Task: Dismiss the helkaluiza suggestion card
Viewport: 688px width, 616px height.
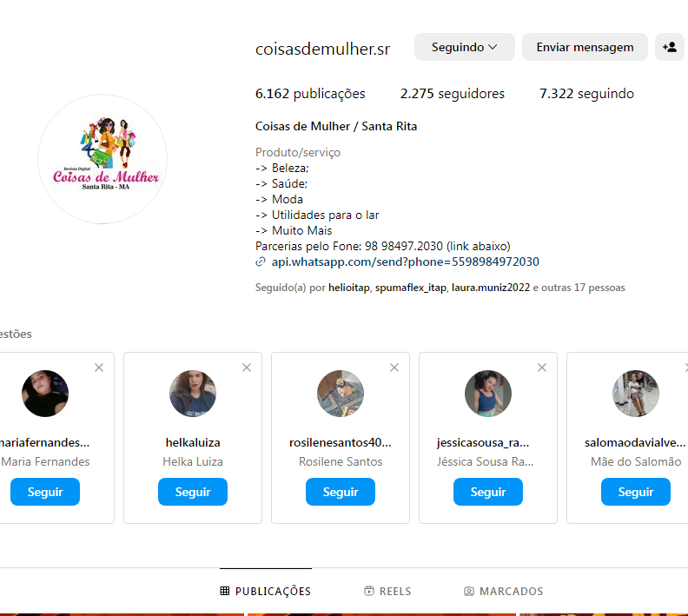Action: [247, 368]
